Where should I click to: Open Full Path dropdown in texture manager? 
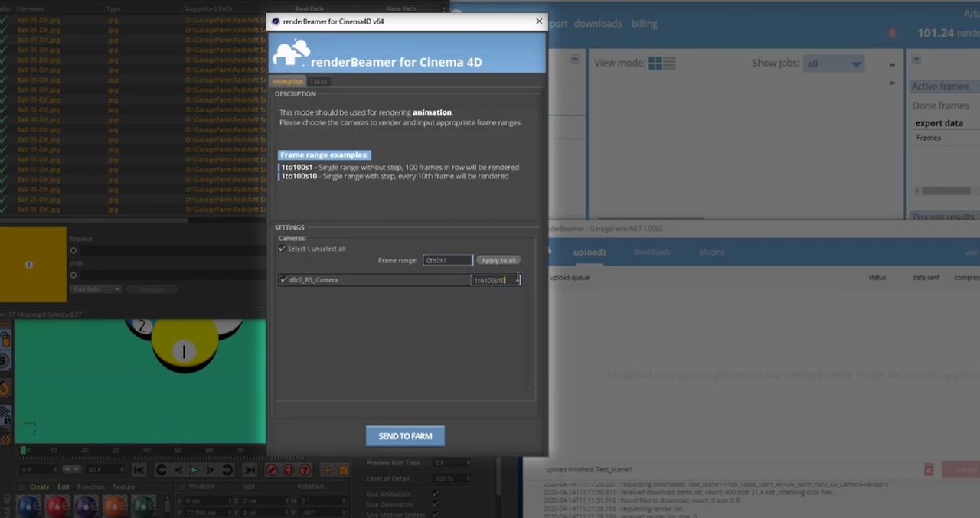(x=96, y=289)
